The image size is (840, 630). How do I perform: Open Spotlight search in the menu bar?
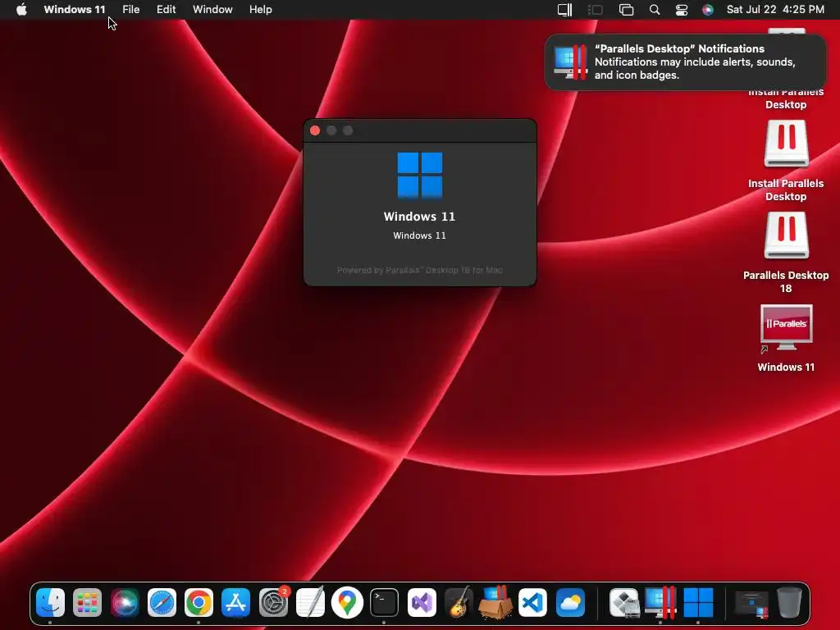click(655, 10)
